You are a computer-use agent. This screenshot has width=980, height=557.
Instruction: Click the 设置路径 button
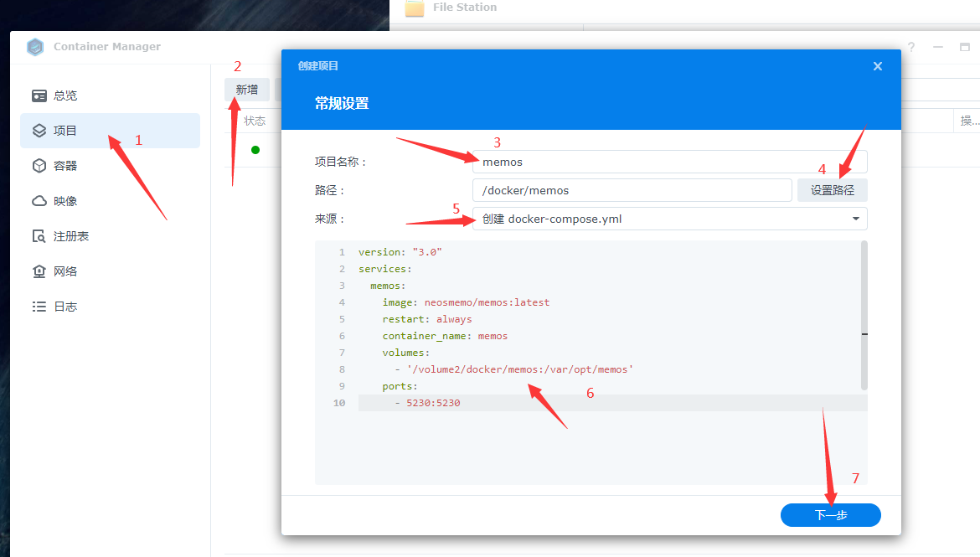(x=833, y=190)
